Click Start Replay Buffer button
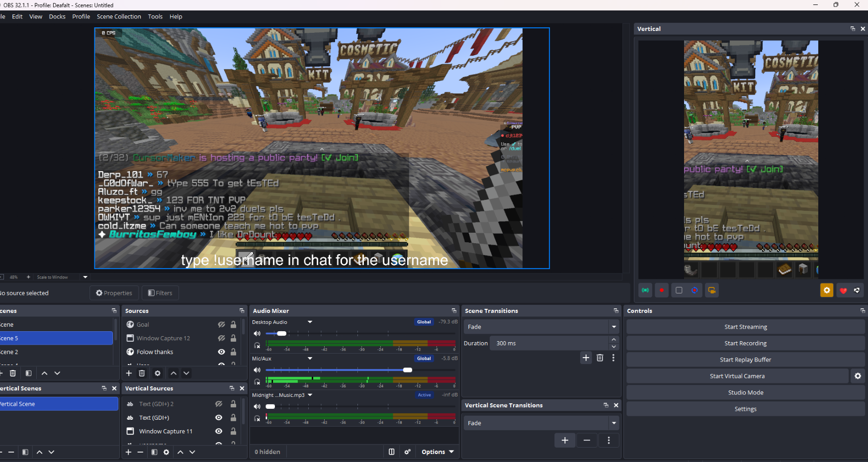The width and height of the screenshot is (868, 462). click(745, 360)
